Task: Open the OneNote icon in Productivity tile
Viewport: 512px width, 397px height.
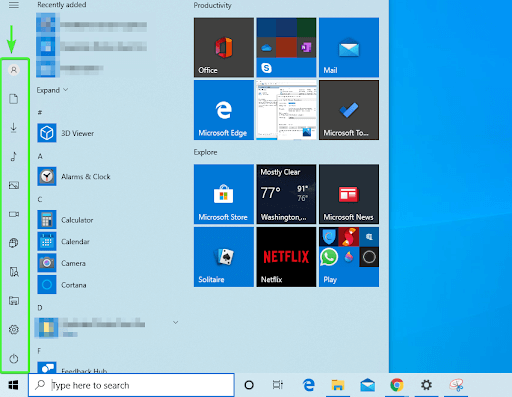Action: pyautogui.click(x=306, y=47)
